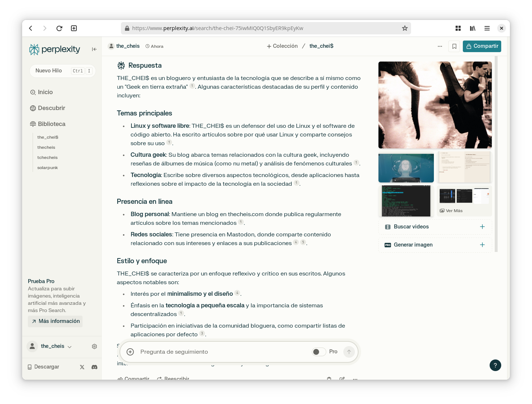Add thread to a Colección
This screenshot has height=404, width=532.
[x=282, y=46]
